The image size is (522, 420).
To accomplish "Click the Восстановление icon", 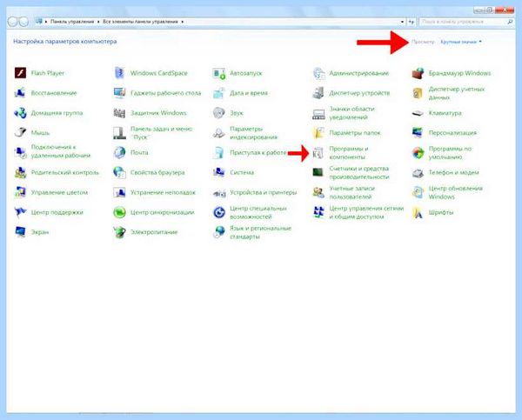I will (x=20, y=93).
